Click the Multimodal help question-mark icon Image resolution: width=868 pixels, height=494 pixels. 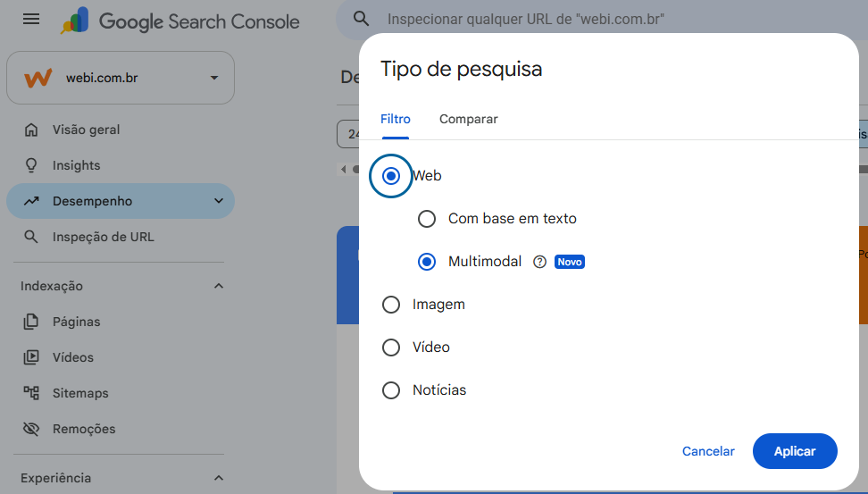539,262
